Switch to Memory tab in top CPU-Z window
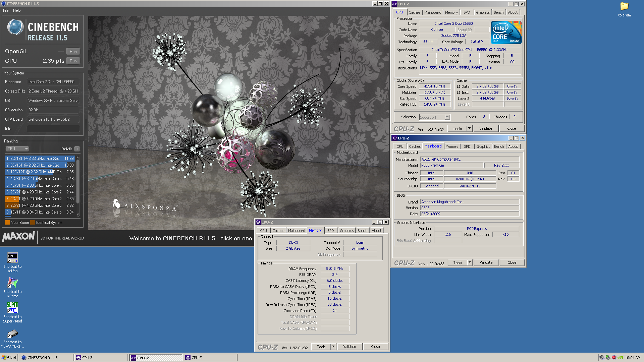 [451, 12]
